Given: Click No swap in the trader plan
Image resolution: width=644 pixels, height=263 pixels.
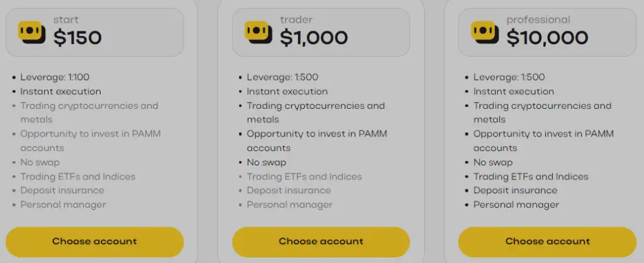Looking at the screenshot, I should (x=266, y=162).
